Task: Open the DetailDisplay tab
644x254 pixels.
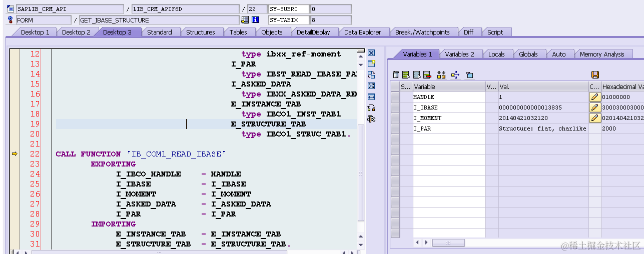Action: point(313,32)
